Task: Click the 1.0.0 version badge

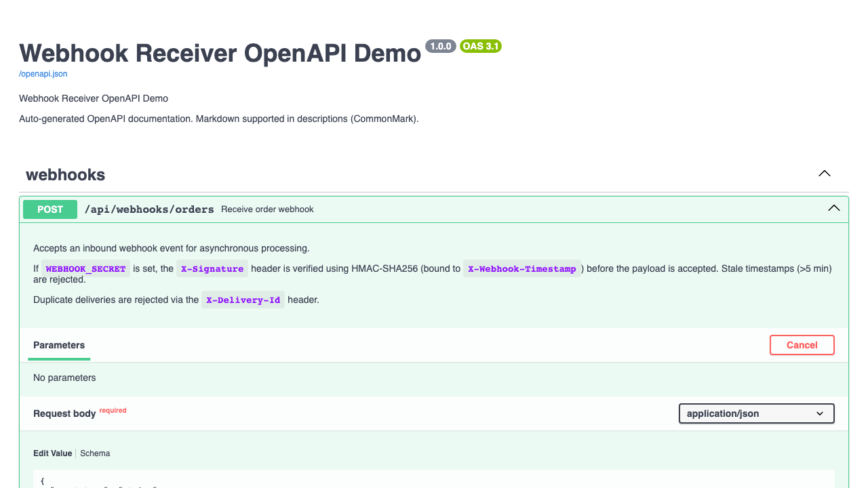Action: [441, 46]
